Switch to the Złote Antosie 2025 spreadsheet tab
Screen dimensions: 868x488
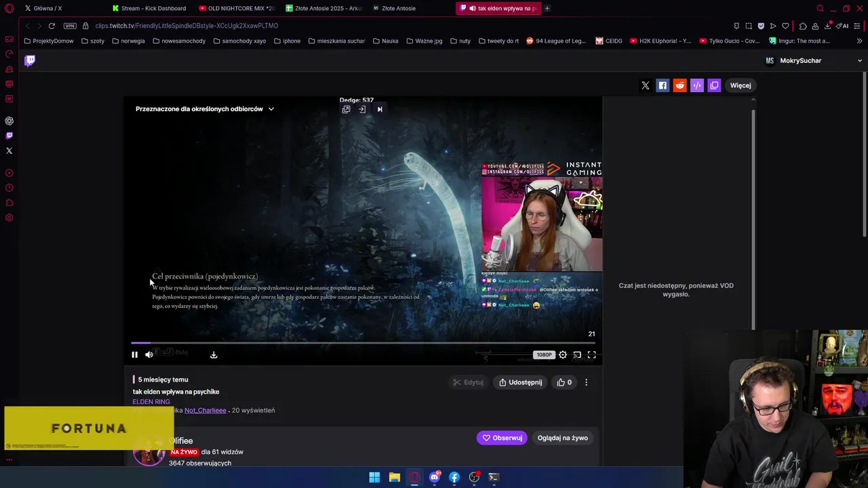click(324, 8)
